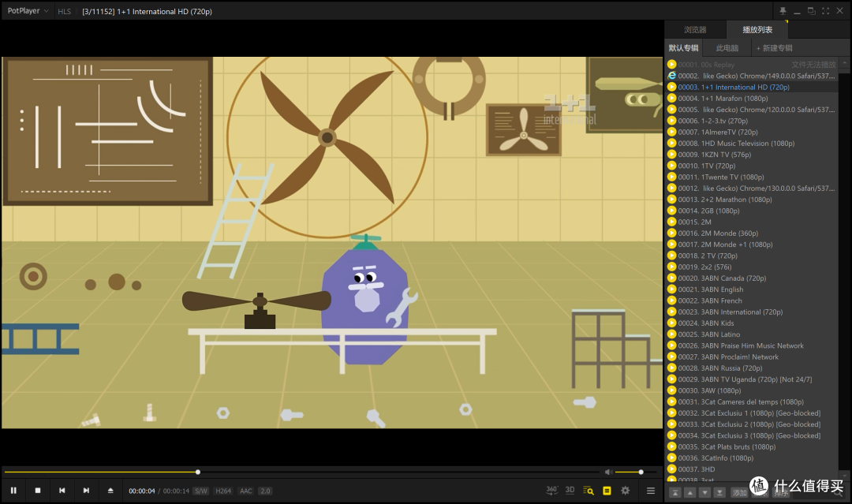The height and width of the screenshot is (504, 852).
Task: Click the H264 video codec badge
Action: 223,491
